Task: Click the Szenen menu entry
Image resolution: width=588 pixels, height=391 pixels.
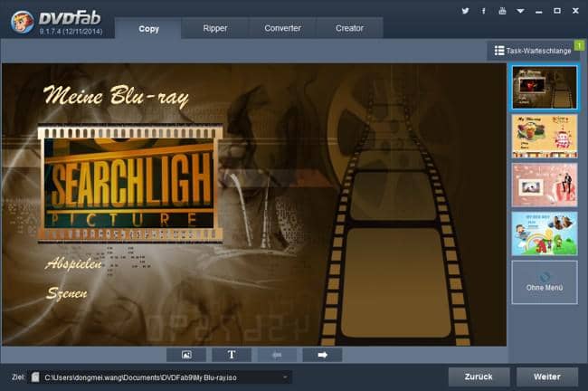Action: [x=66, y=293]
